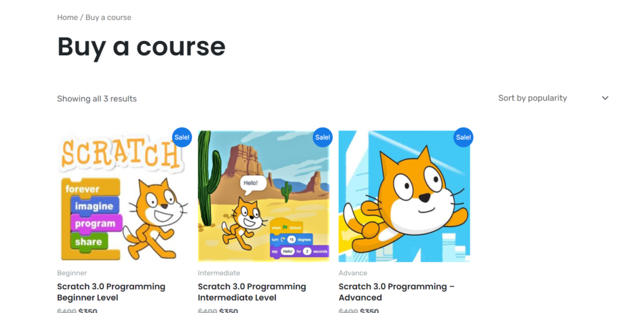Click the sort dropdown chevron arrow

pos(605,98)
